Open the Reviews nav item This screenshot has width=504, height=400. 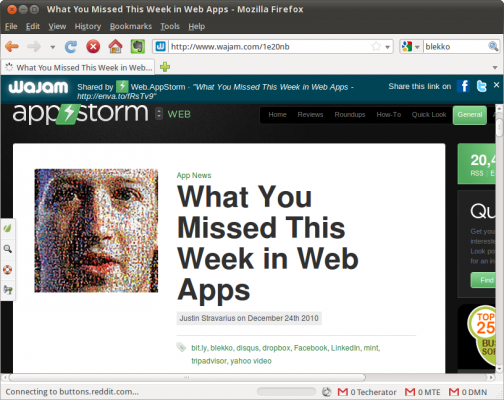click(310, 115)
